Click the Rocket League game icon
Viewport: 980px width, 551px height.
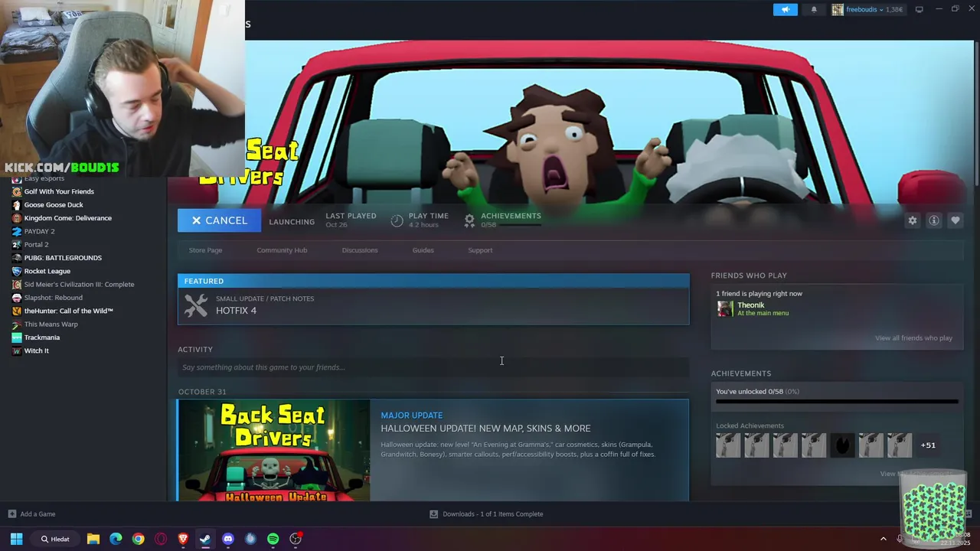(17, 271)
